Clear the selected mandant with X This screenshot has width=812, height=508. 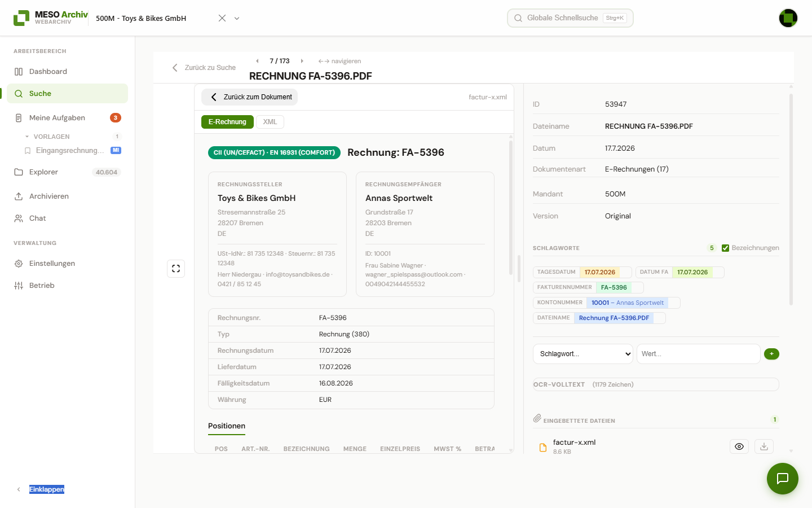click(222, 18)
